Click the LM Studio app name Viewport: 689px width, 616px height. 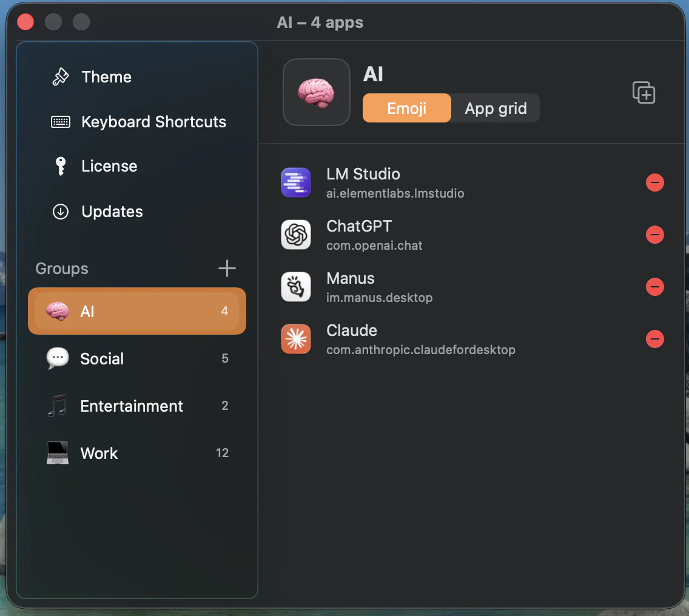pos(363,174)
